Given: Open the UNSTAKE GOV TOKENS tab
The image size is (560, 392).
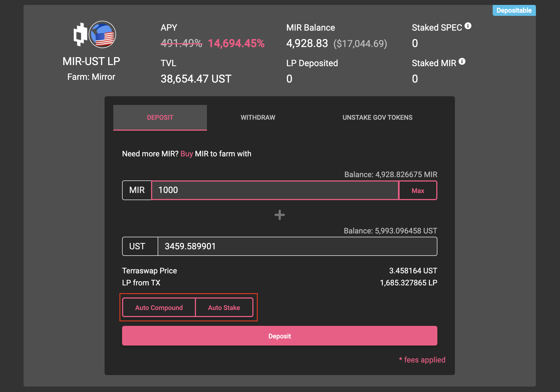Looking at the screenshot, I should coord(377,118).
